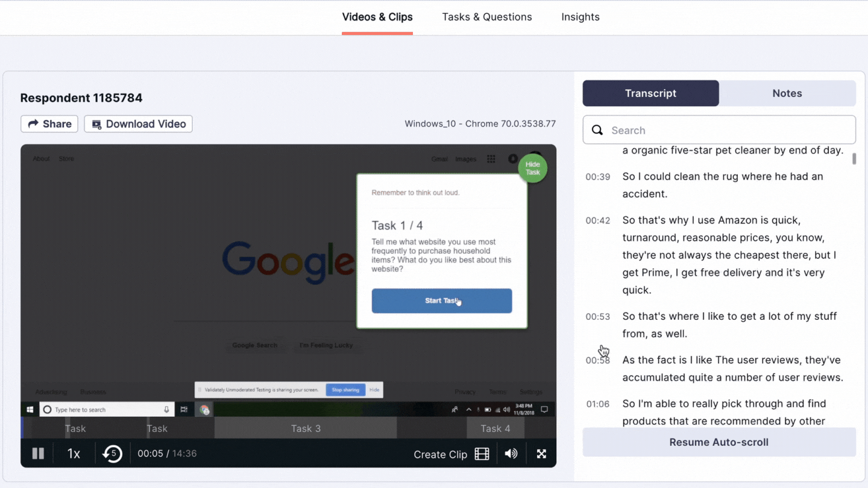Screen dimensions: 868x488
Task: Switch the transcript panel to Notes
Action: (787, 93)
